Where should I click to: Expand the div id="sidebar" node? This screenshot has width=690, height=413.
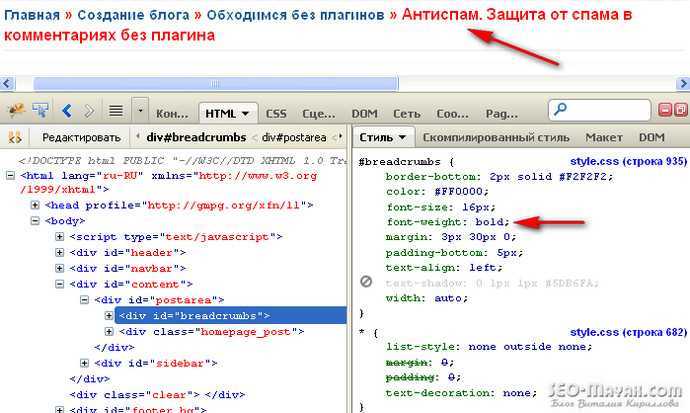[x=84, y=363]
